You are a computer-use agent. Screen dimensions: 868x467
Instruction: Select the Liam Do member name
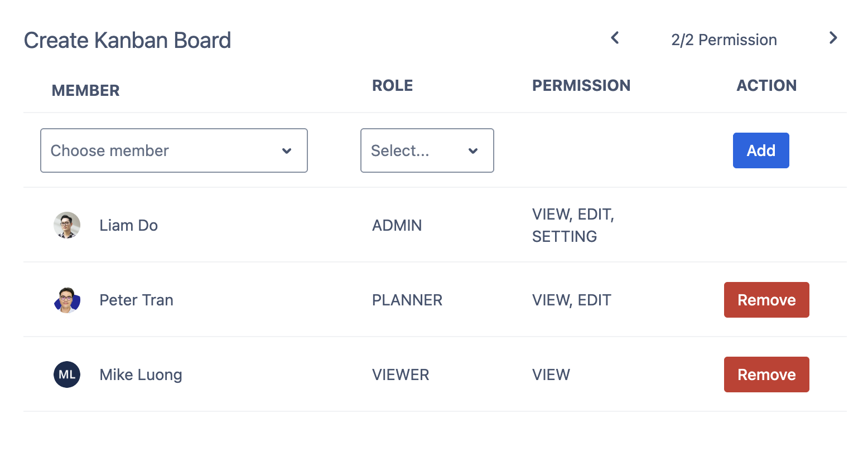[x=128, y=225]
